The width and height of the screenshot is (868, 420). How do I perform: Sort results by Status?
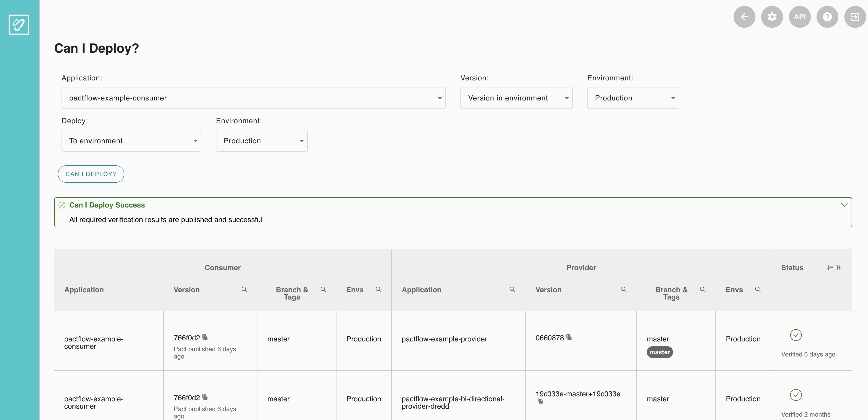pyautogui.click(x=830, y=267)
